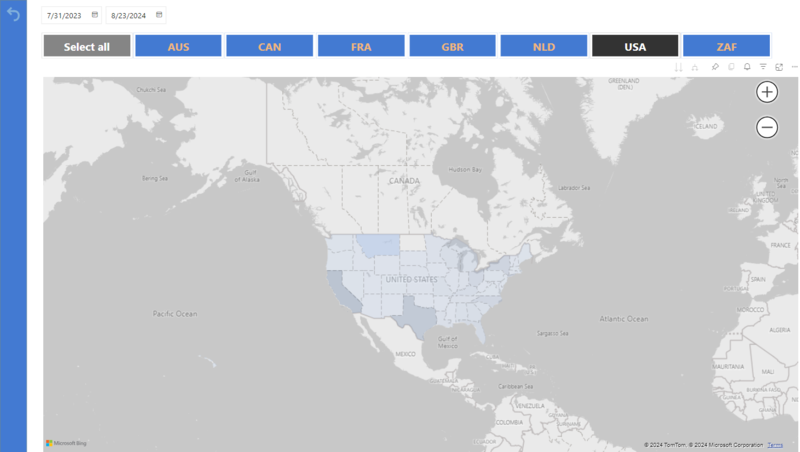Click the back arrow in the blue sidebar

click(13, 15)
